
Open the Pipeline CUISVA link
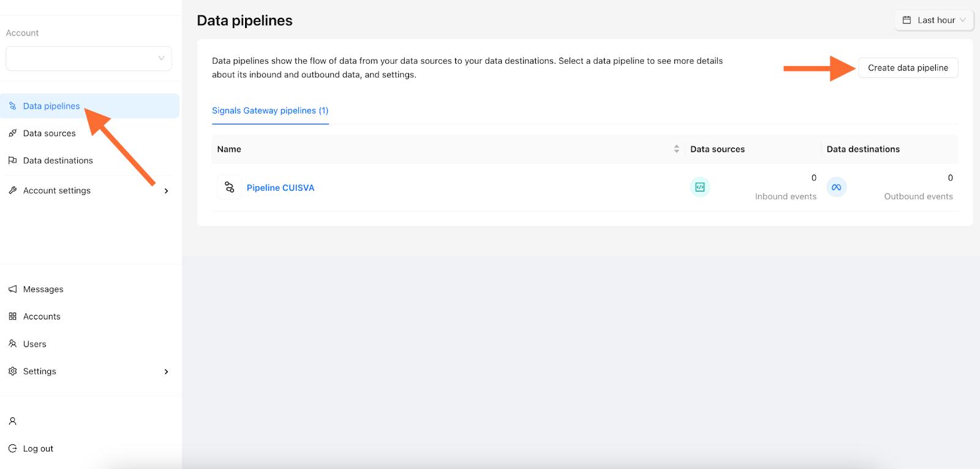pyautogui.click(x=281, y=188)
